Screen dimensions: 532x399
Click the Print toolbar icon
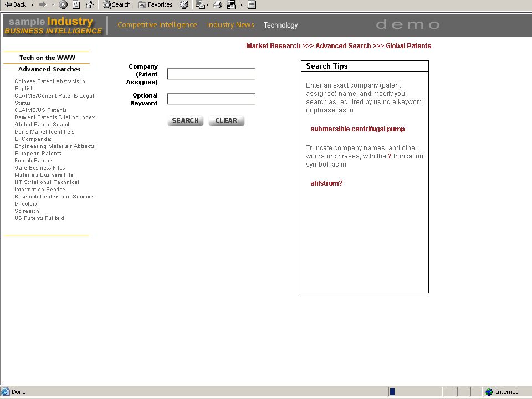tap(218, 4)
